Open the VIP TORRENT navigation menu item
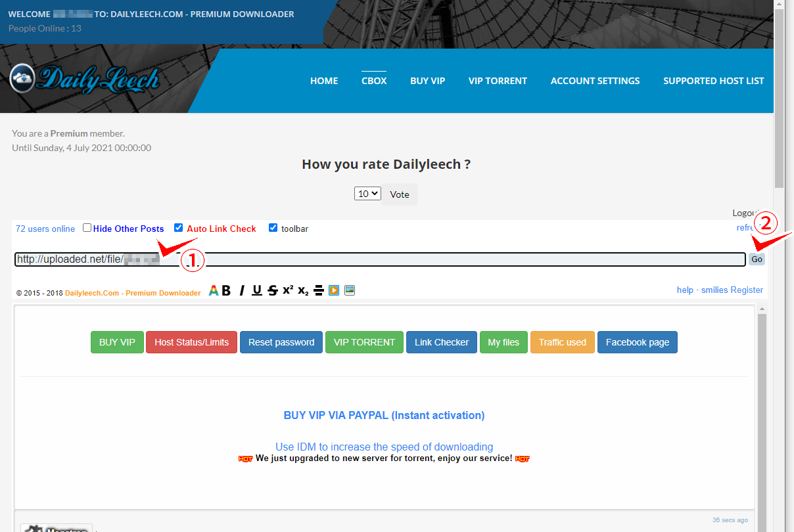Image resolution: width=794 pixels, height=532 pixels. (x=498, y=81)
